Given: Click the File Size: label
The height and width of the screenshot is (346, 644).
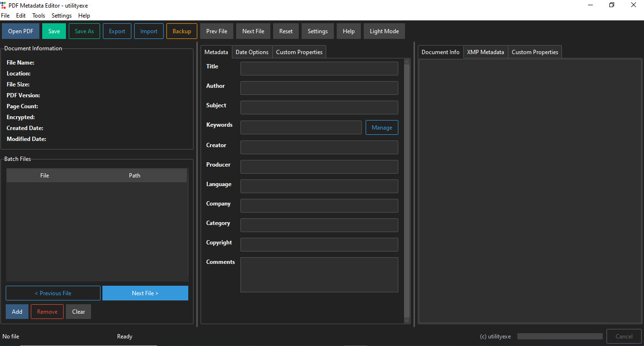Looking at the screenshot, I should click(x=18, y=84).
